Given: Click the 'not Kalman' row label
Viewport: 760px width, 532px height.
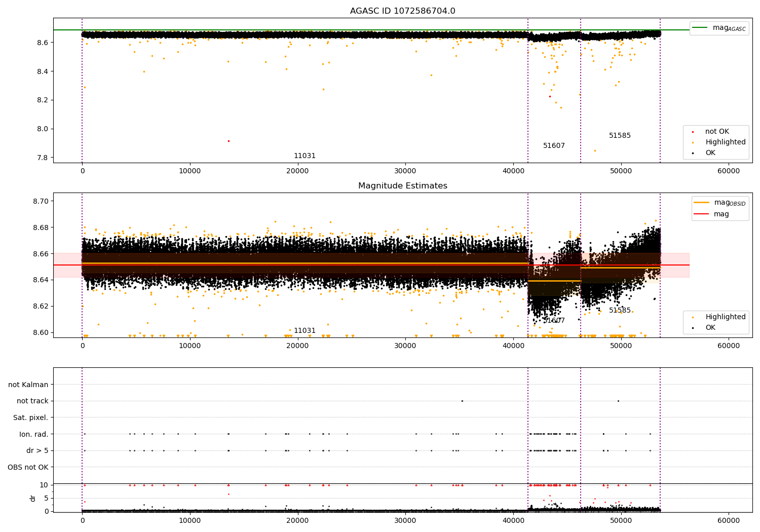Looking at the screenshot, I should click(28, 385).
